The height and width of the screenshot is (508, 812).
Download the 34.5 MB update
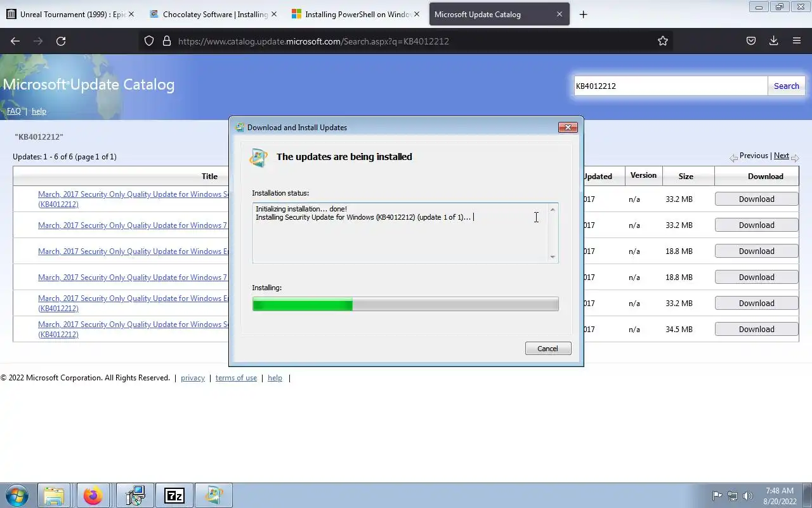(756, 329)
